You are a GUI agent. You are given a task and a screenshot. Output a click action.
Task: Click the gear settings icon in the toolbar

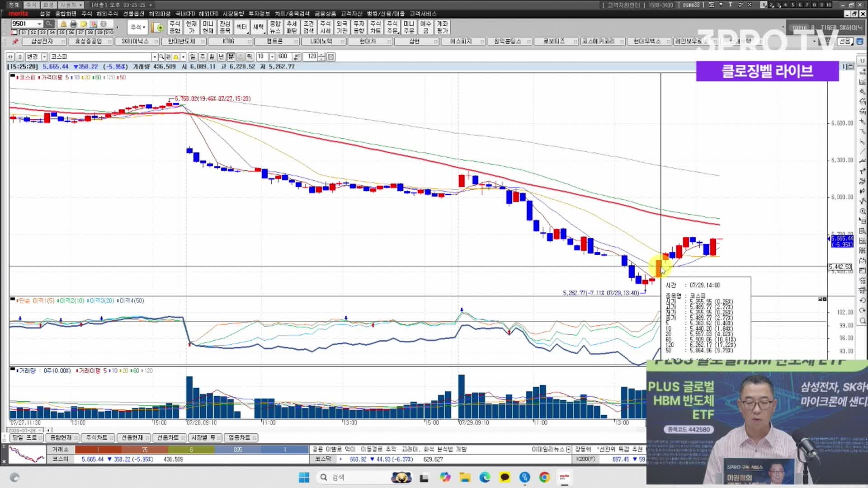[x=104, y=23]
